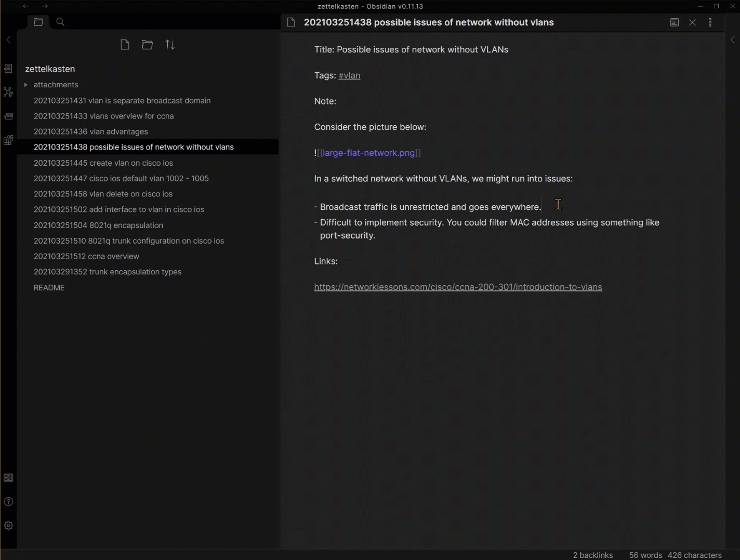Image resolution: width=740 pixels, height=560 pixels.
Task: Open another vault icon
Action: tap(8, 478)
